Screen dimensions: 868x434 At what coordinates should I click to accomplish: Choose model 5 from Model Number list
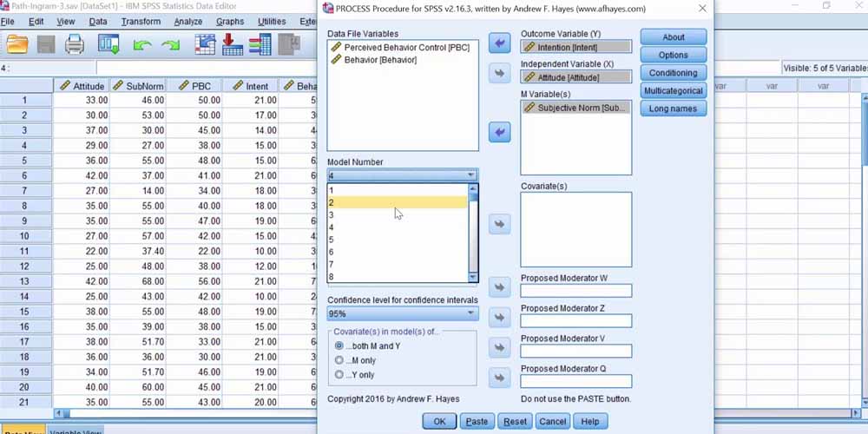(x=398, y=240)
